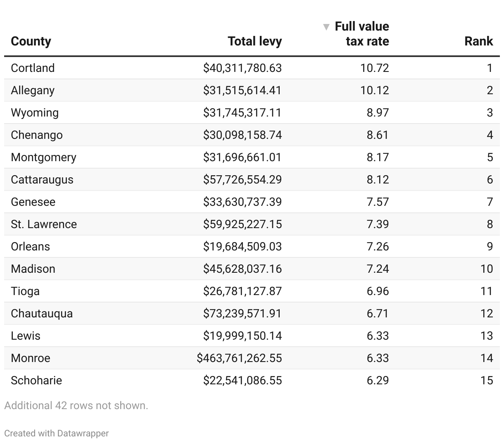Click the Montgomery county name cell

tap(43, 157)
